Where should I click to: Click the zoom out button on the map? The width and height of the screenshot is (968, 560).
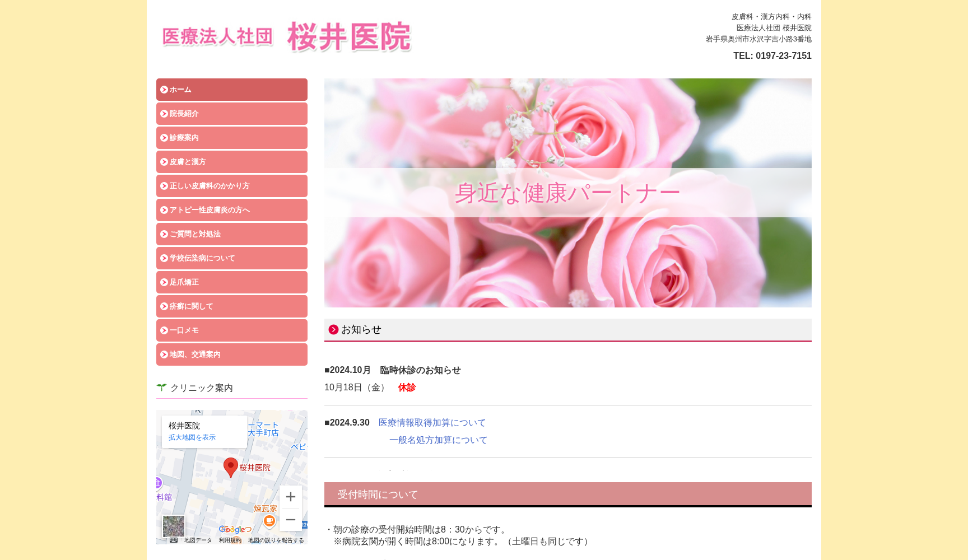(x=291, y=520)
